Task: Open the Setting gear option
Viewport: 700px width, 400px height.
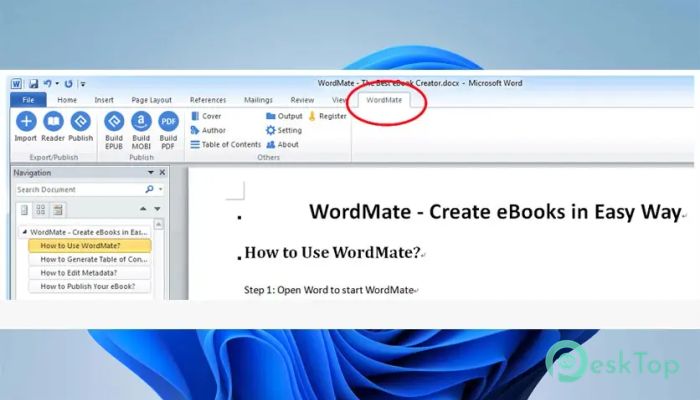Action: (283, 130)
